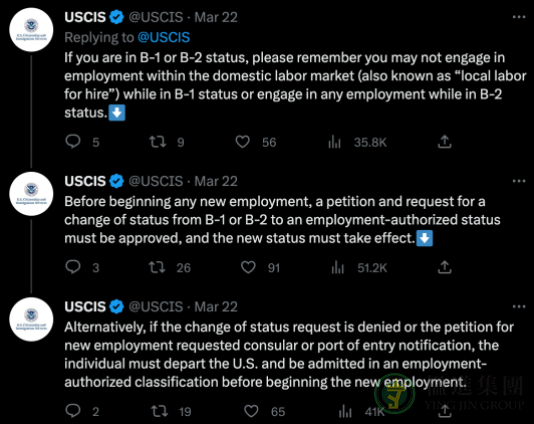The image size is (534, 424).
Task: Like the second tweet with 91 likes
Action: tap(248, 267)
